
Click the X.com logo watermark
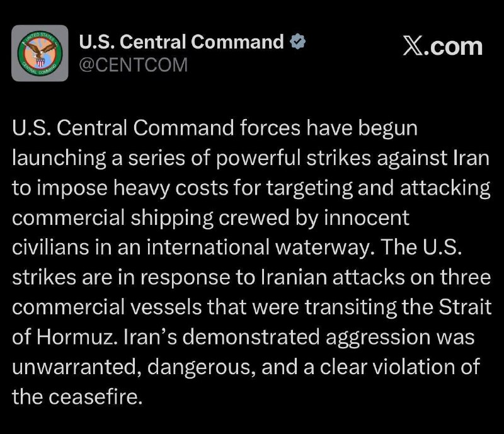pos(443,47)
